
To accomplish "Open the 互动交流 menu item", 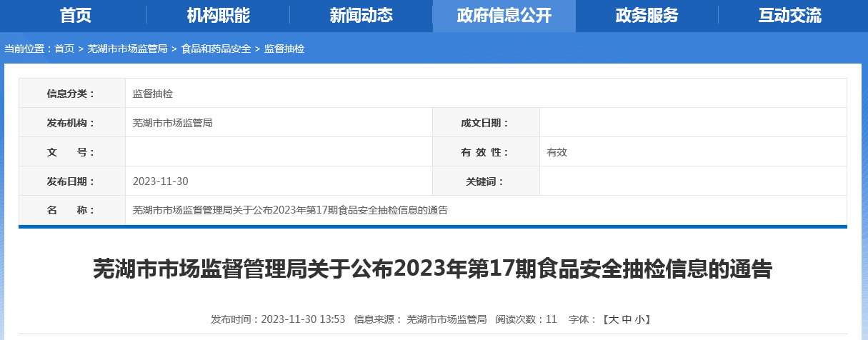I will tap(789, 16).
